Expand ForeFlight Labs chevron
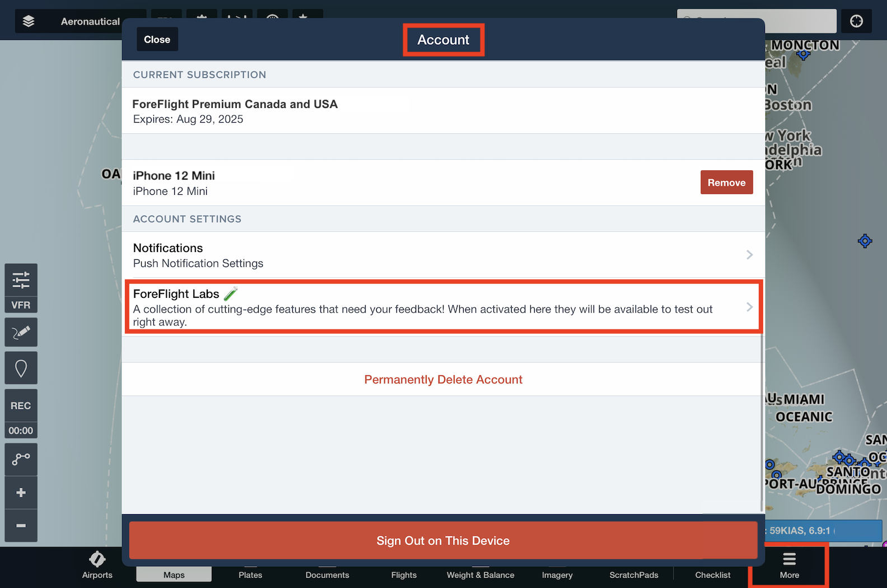 coord(749,307)
